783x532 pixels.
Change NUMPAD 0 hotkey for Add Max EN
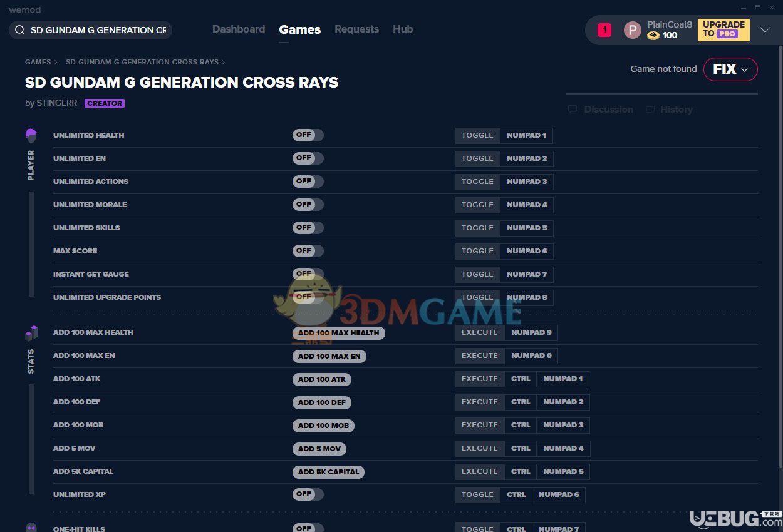coord(531,356)
